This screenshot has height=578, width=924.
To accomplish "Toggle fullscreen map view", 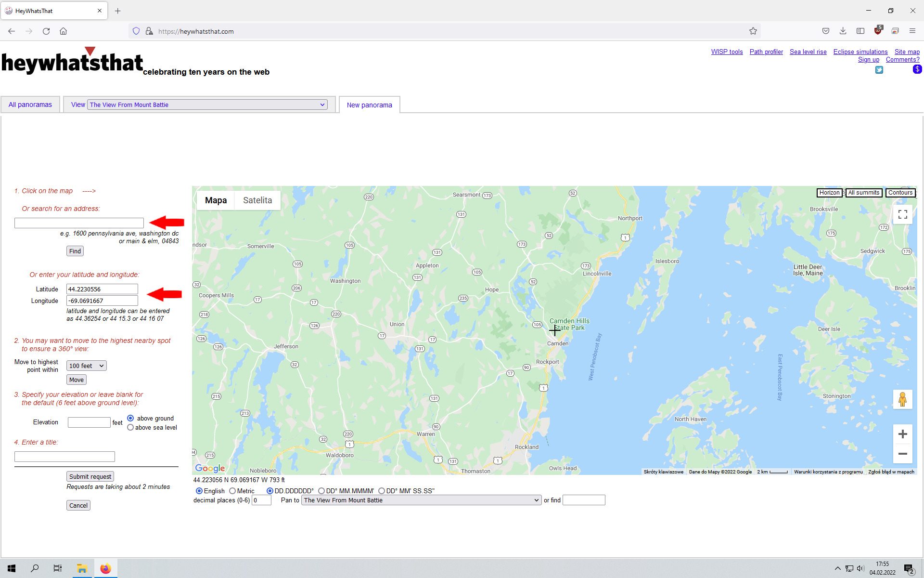I will pyautogui.click(x=902, y=214).
